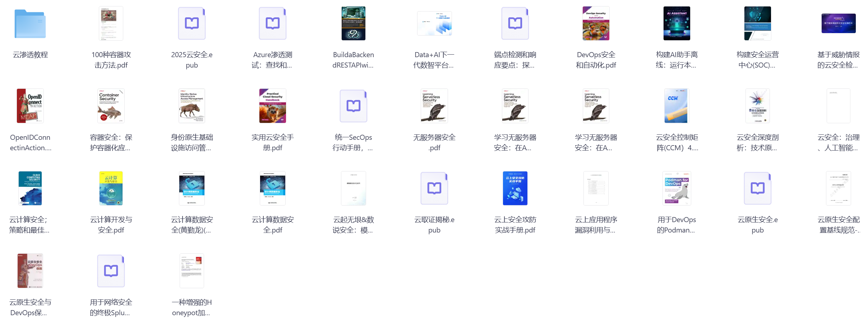Open the 100种容器攻击方法.pdf thumbnail
The image size is (868, 322).
111,23
